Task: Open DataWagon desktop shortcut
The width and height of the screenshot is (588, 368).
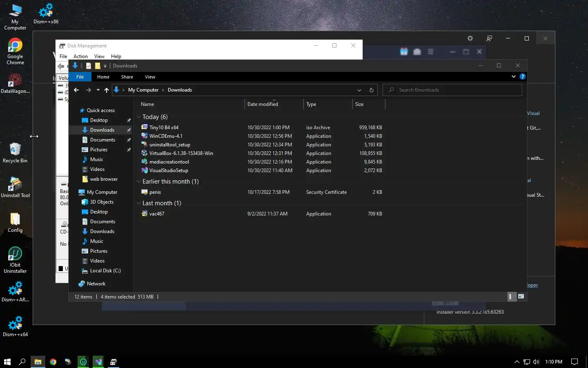Action: point(15,83)
